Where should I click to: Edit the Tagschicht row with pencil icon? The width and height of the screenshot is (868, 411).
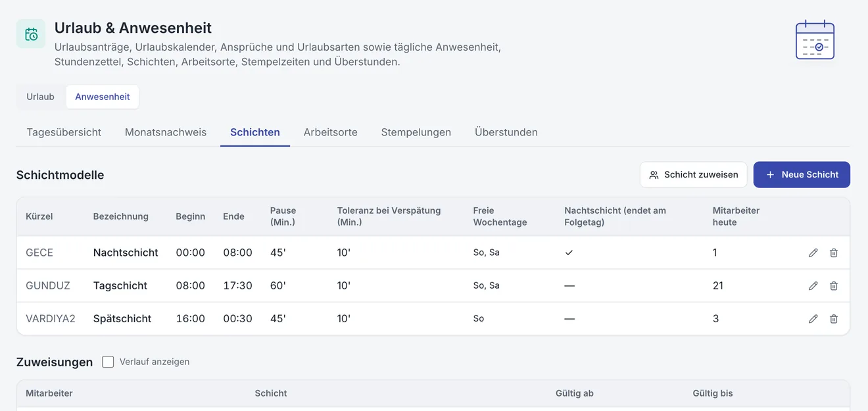[x=813, y=285]
